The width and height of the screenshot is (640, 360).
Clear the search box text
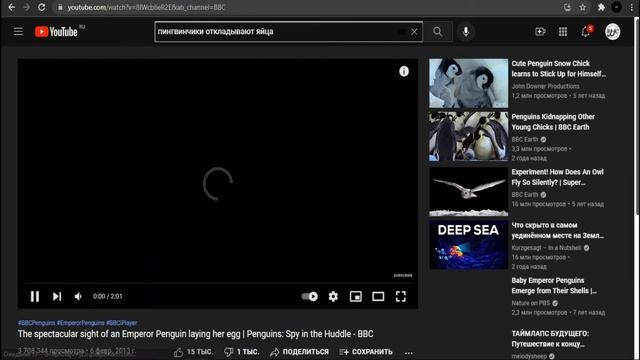tap(414, 31)
